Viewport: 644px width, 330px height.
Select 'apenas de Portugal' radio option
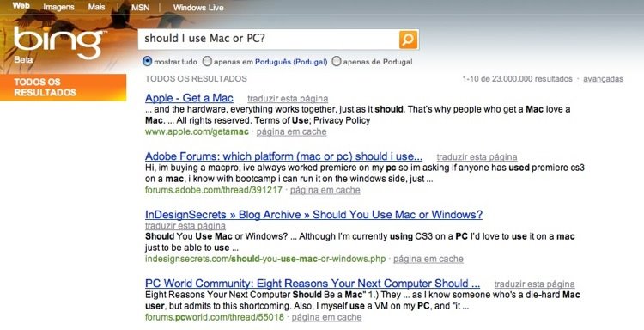337,62
